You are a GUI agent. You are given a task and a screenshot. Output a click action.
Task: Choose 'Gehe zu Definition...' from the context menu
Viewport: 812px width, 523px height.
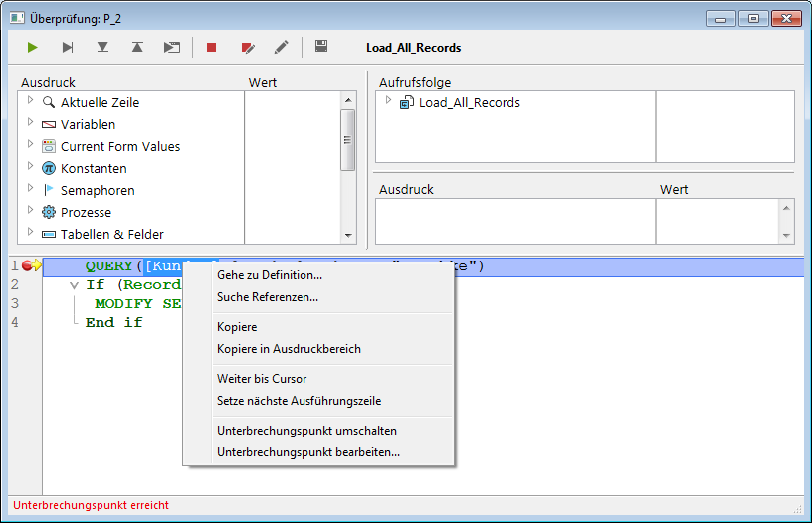(269, 275)
